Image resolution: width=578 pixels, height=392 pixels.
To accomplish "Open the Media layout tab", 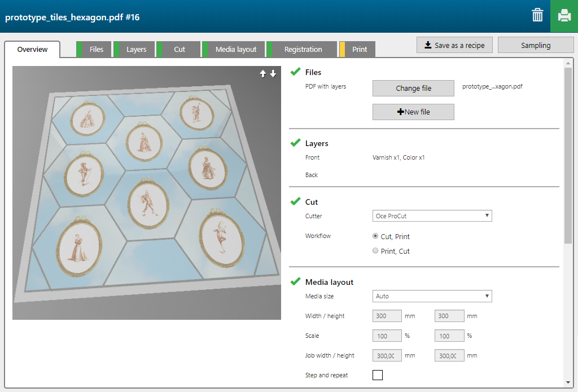I will 235,50.
